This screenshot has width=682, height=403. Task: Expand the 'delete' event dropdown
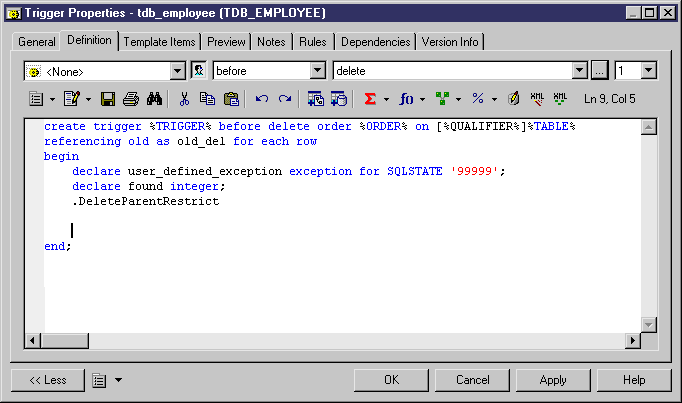[x=579, y=70]
